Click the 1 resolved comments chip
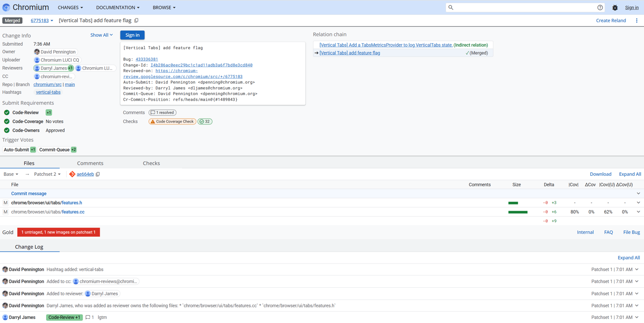The width and height of the screenshot is (644, 323). [162, 113]
